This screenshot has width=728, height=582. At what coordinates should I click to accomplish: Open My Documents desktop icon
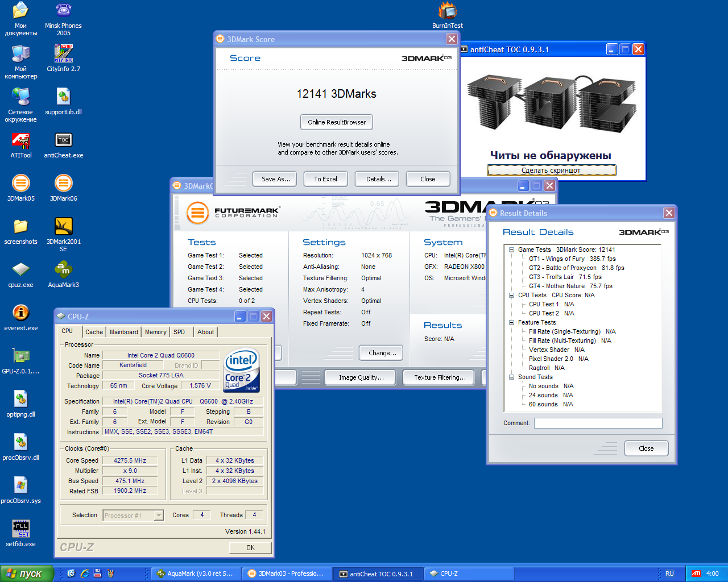click(21, 19)
